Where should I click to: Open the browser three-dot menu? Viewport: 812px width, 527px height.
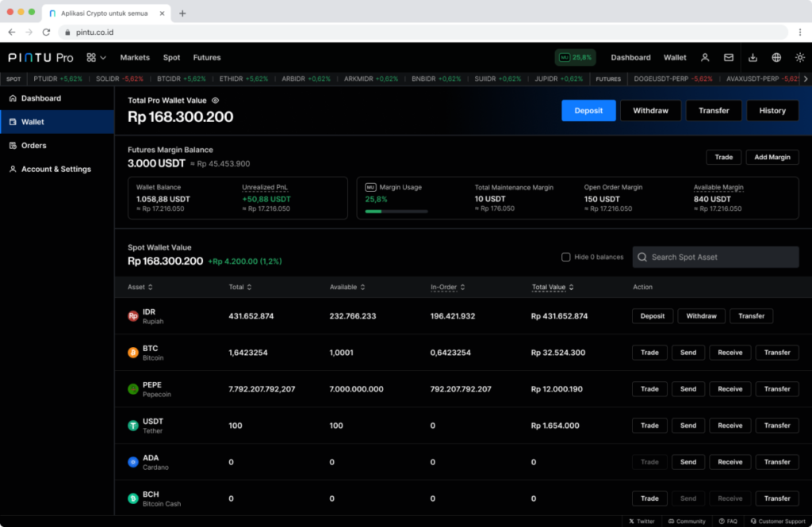click(800, 32)
